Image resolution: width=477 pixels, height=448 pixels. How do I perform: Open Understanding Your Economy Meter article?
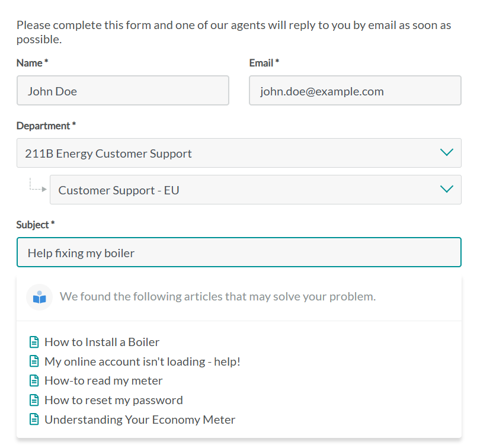point(140,420)
